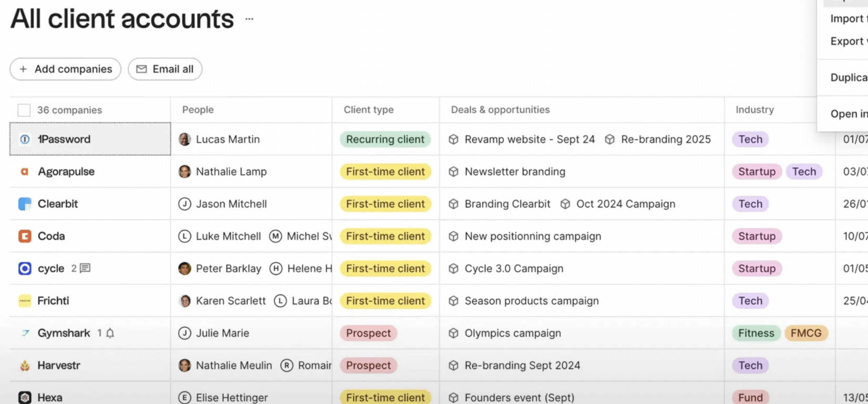Open the New positionning campaign deal
The image size is (868, 404).
533,236
